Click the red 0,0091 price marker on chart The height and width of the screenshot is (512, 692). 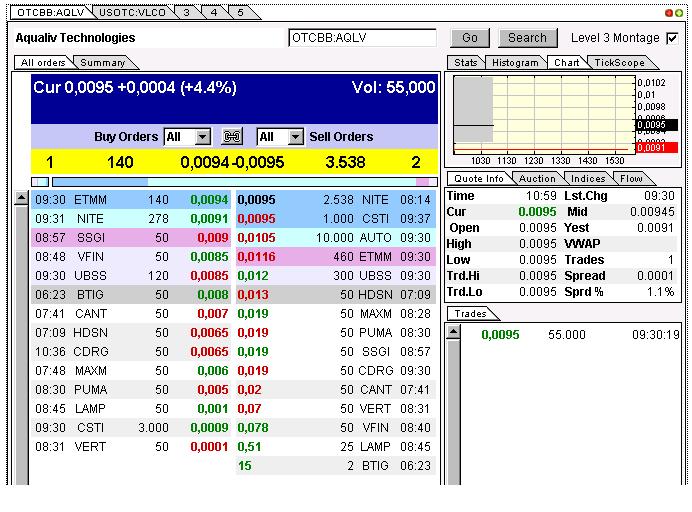click(657, 147)
